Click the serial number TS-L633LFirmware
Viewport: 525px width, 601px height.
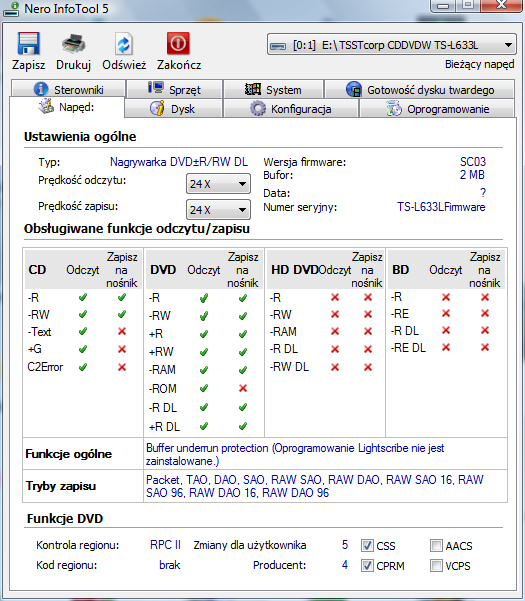click(441, 207)
